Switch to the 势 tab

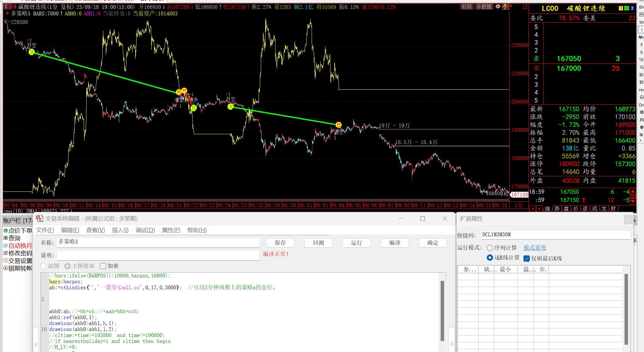pyautogui.click(x=557, y=209)
